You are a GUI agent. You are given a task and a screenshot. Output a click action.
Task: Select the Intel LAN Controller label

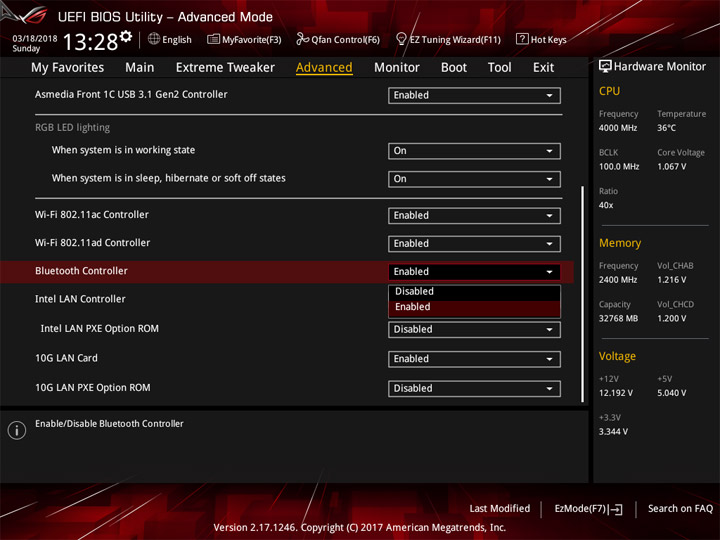80,299
